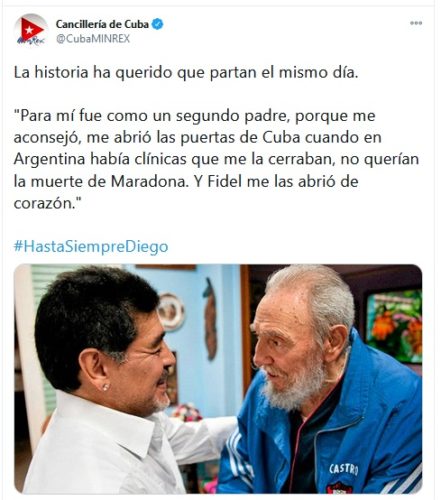Click the Cancillería de Cuba display name
Image resolution: width=441 pixels, height=500 pixels.
tap(102, 24)
